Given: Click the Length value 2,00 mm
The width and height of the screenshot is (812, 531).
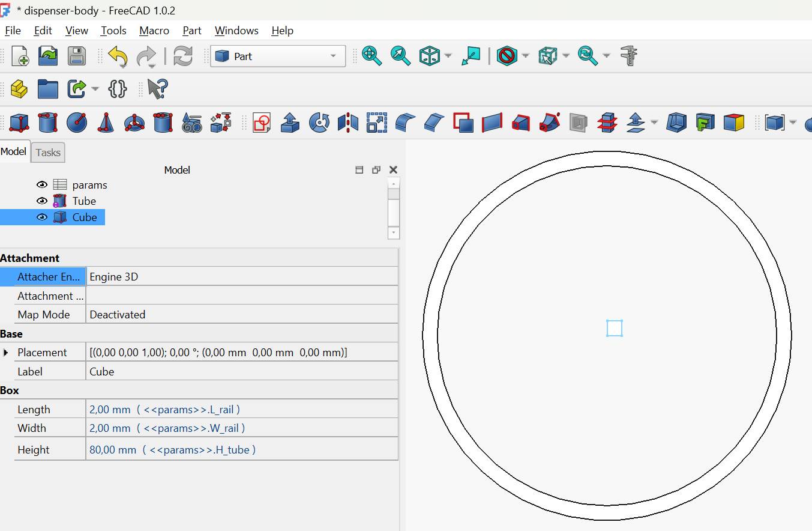Looking at the screenshot, I should click(242, 410).
